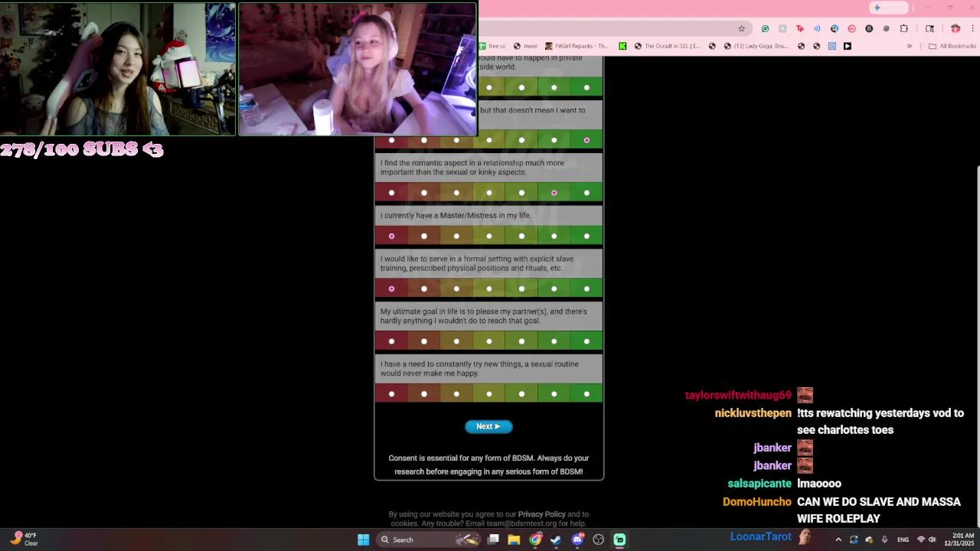Viewport: 980px width, 551px height.
Task: Select leftmost red option for 'constantly try new things'
Action: (391, 394)
